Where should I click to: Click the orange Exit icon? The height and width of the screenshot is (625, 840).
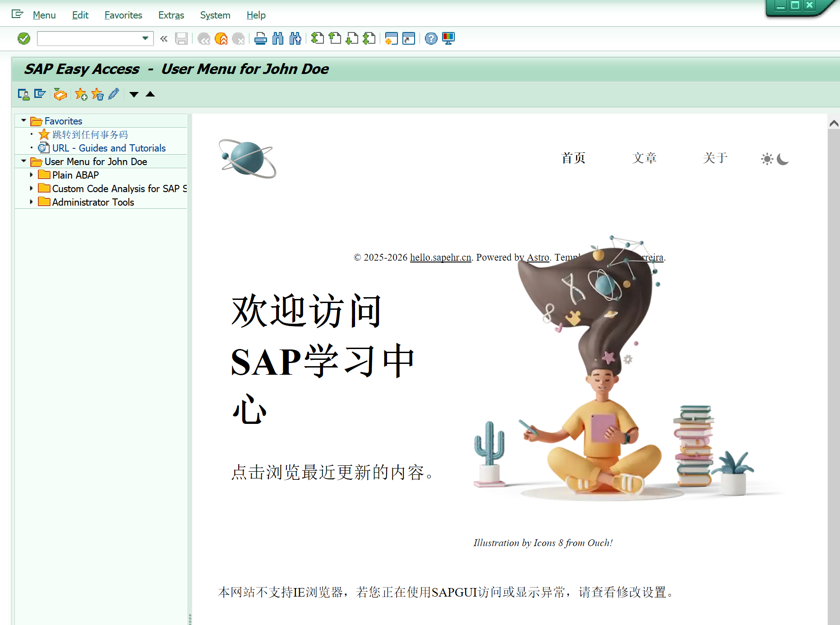click(221, 39)
